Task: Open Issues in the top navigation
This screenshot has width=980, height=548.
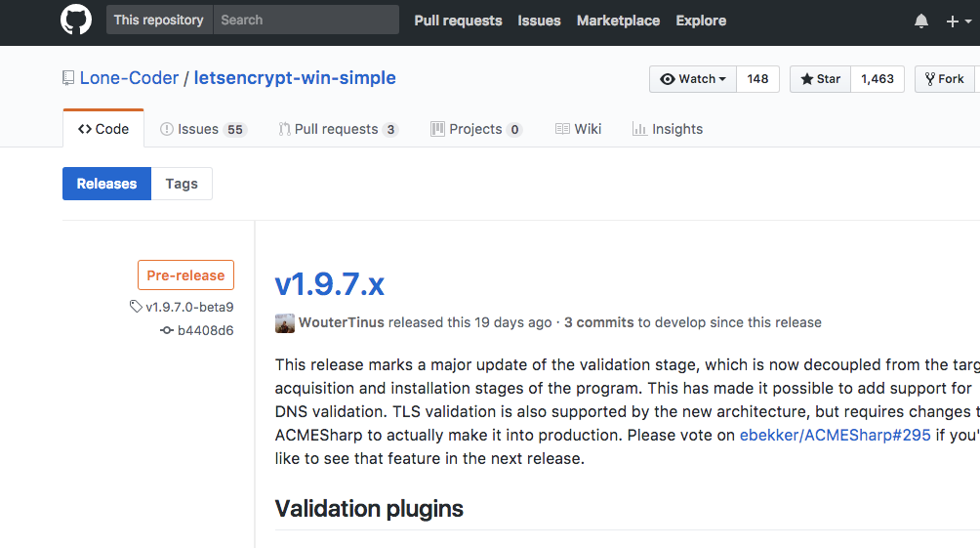Action: (539, 21)
